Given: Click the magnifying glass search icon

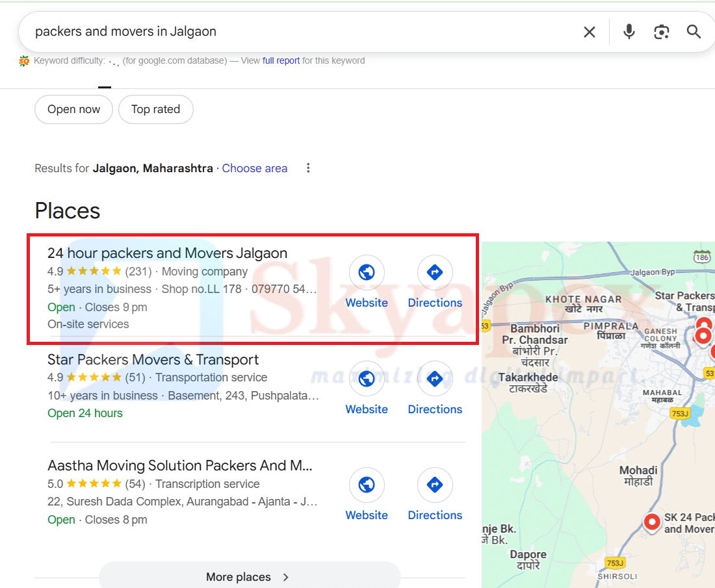Looking at the screenshot, I should tap(694, 32).
